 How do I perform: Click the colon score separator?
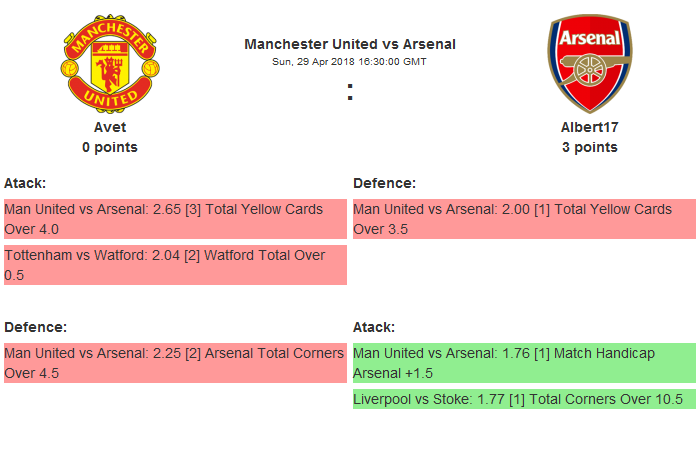(x=350, y=92)
